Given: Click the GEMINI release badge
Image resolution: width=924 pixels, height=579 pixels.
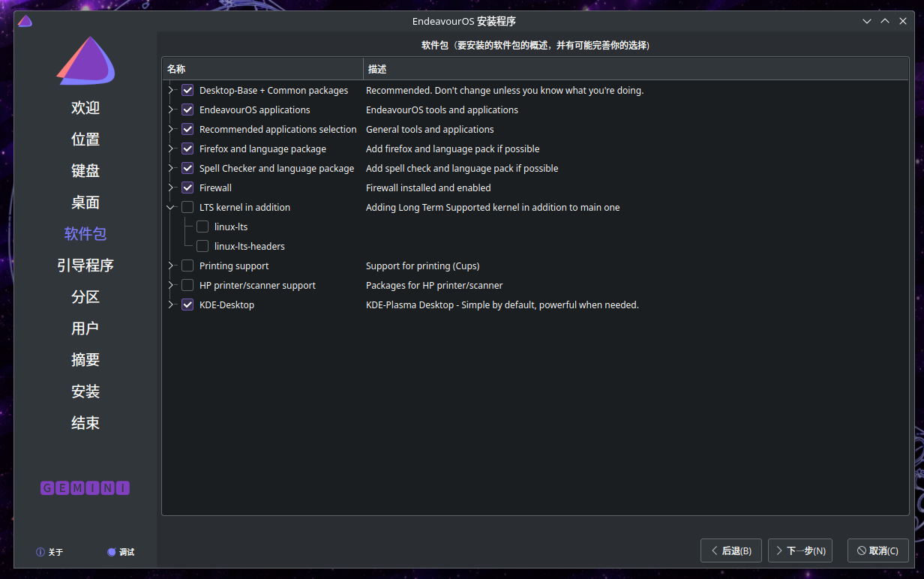Looking at the screenshot, I should tap(85, 488).
